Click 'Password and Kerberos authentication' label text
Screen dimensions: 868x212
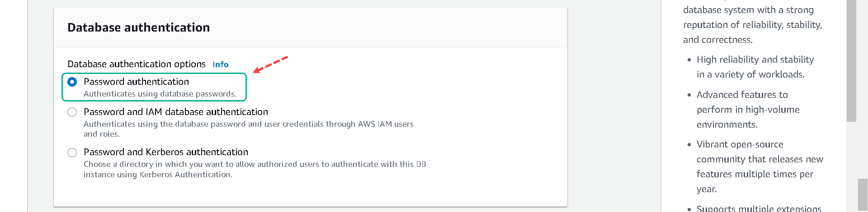(166, 152)
